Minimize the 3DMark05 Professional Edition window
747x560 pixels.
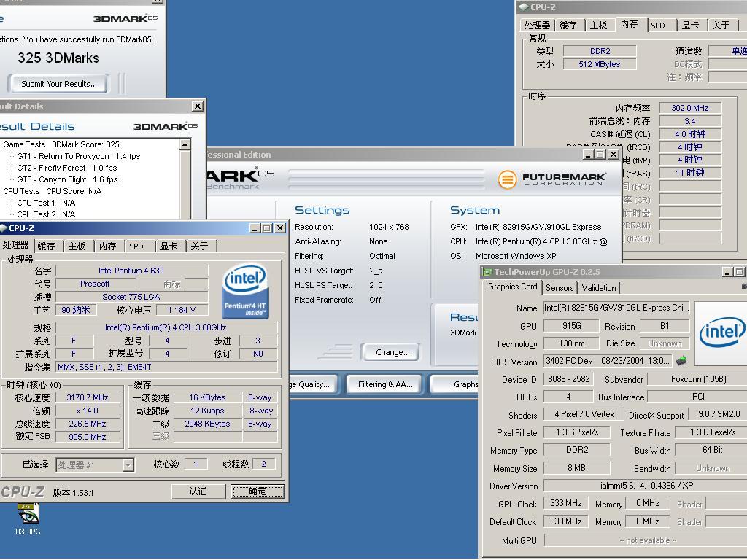(x=589, y=155)
